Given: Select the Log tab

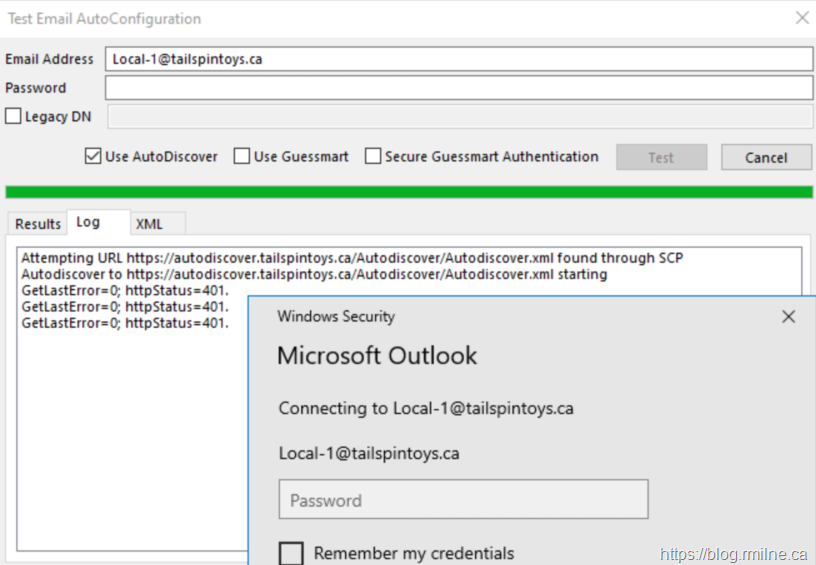Looking at the screenshot, I should tap(88, 223).
